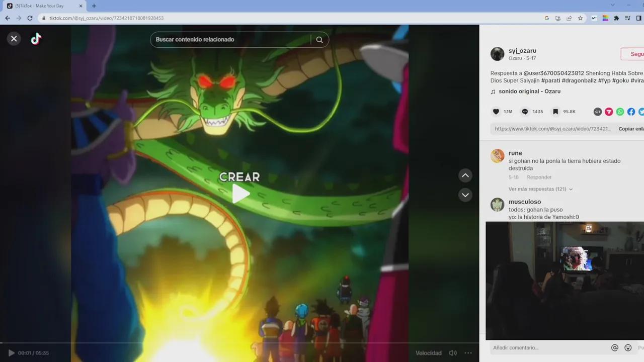Focus the Añadir comentario input
Image resolution: width=644 pixels, height=362 pixels.
click(548, 347)
